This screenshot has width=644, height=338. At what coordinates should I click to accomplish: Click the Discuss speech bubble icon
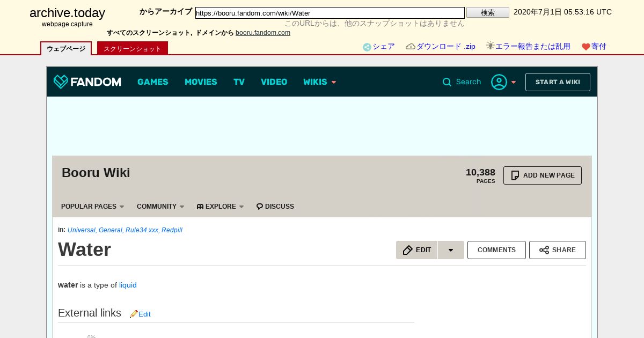[260, 207]
